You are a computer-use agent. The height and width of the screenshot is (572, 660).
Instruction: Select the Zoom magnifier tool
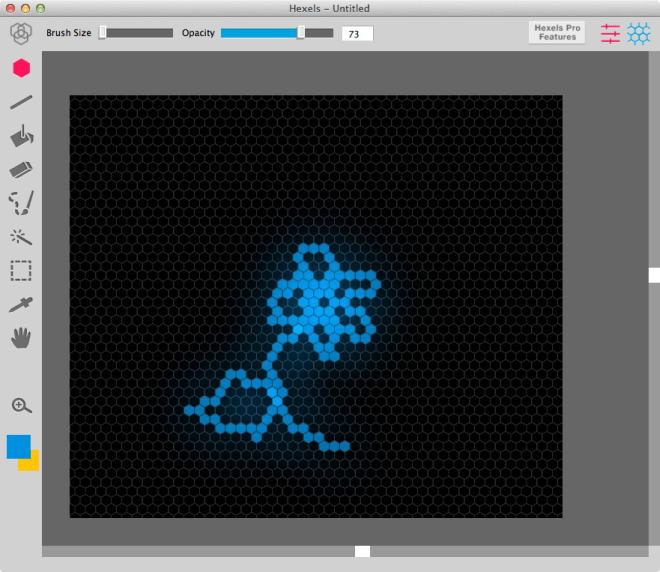(21, 406)
